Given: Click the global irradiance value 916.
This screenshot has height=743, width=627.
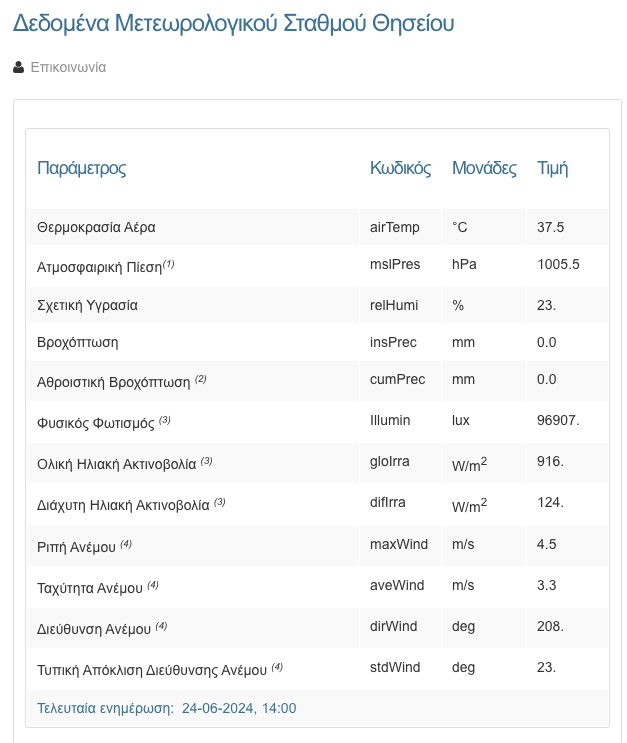Looking at the screenshot, I should (550, 461).
